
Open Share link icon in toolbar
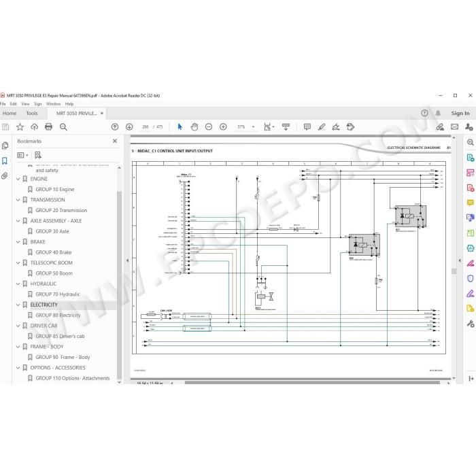coord(440,127)
